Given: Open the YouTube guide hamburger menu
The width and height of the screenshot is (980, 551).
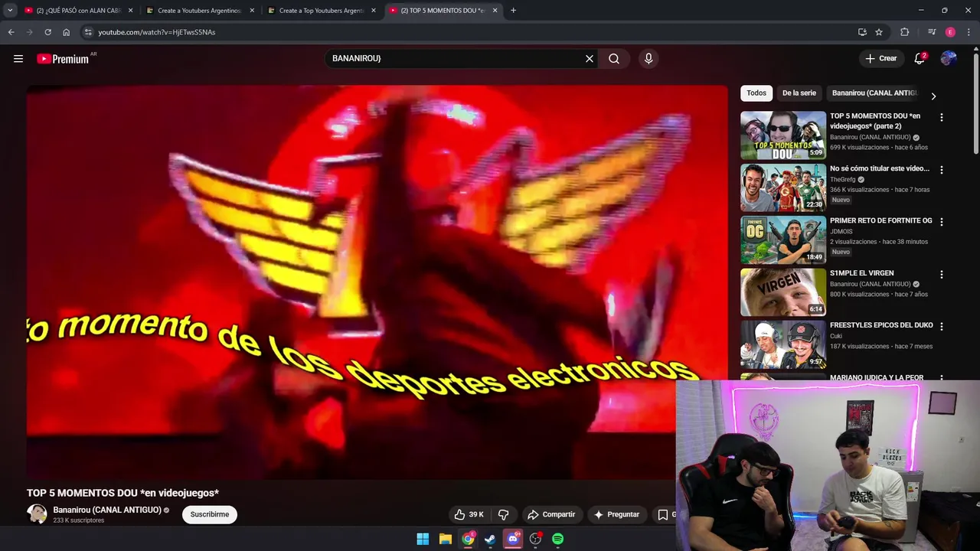Looking at the screenshot, I should 18,59.
